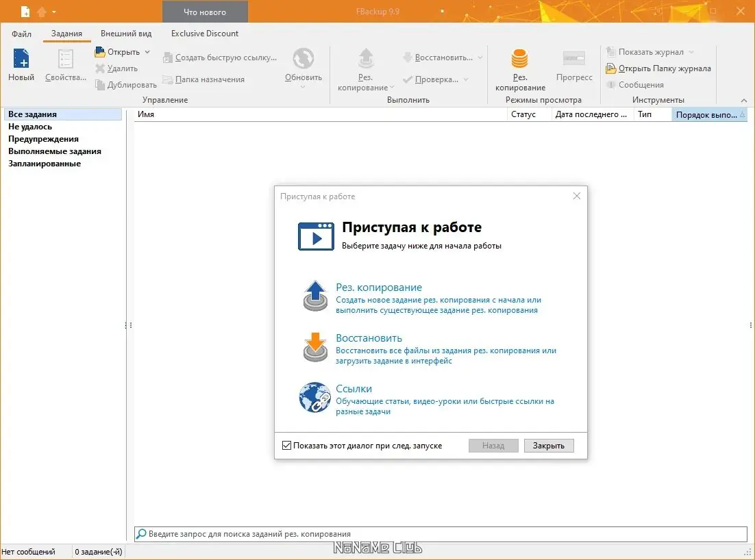Click the Закрыть button in dialog
This screenshot has height=560, width=755.
(x=549, y=446)
